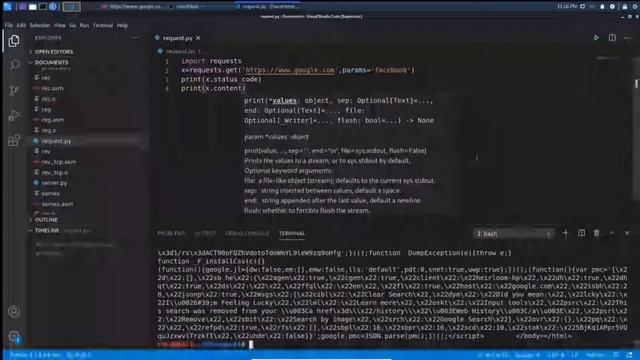Open file rec.asm in the explorer
Viewport: 640px width, 360px height.
click(x=52, y=88)
